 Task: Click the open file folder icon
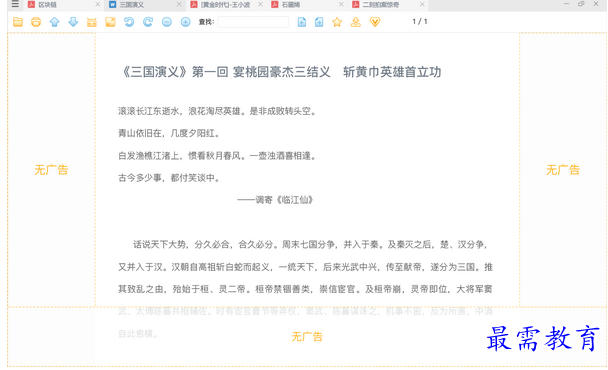18,22
